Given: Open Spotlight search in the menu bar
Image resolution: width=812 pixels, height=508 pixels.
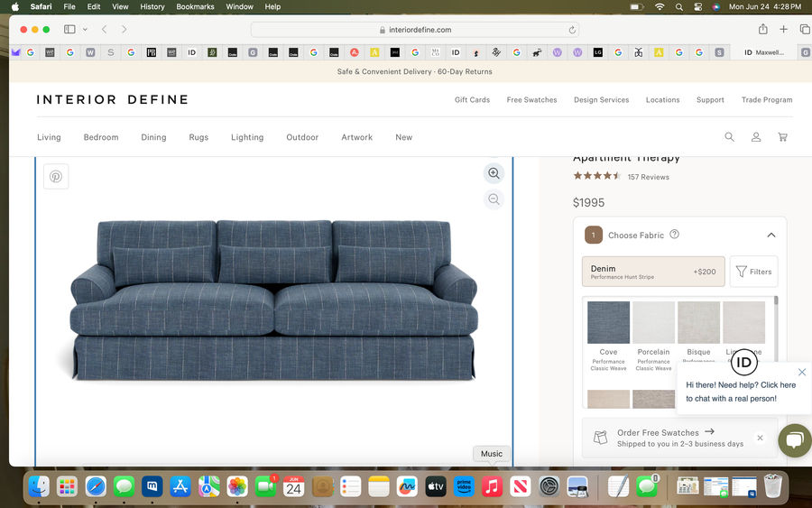Looking at the screenshot, I should (x=678, y=6).
